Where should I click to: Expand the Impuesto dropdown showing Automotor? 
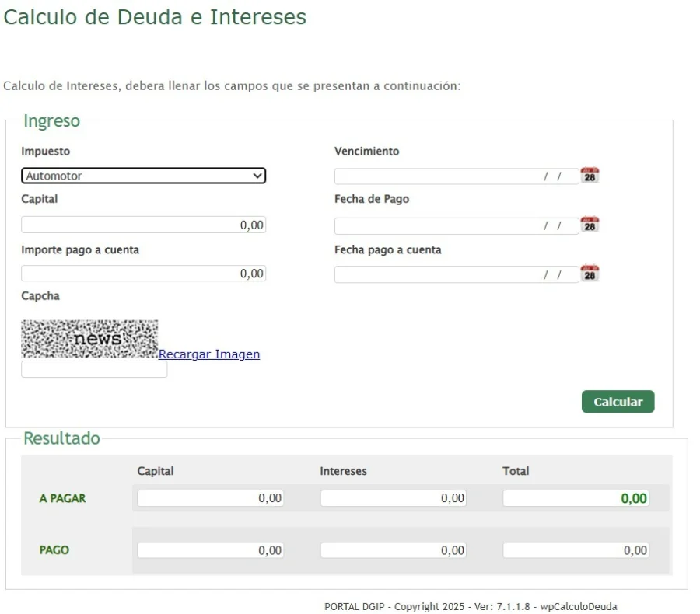(143, 176)
